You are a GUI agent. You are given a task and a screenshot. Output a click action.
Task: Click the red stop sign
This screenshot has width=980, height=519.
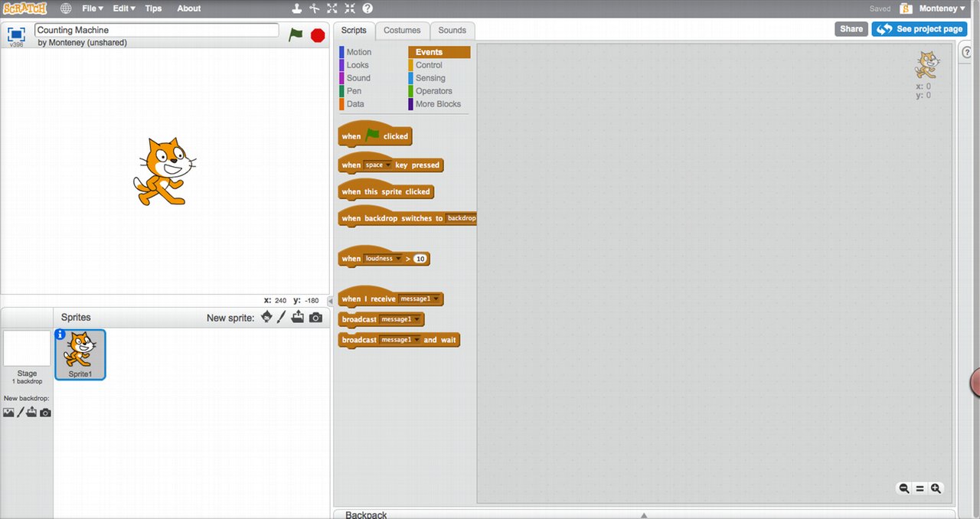[317, 34]
